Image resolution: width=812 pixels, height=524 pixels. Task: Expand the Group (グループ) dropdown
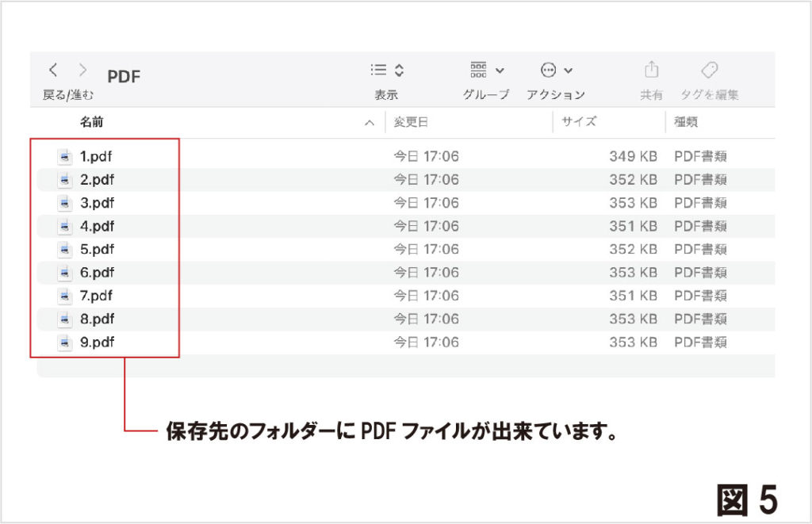click(487, 71)
